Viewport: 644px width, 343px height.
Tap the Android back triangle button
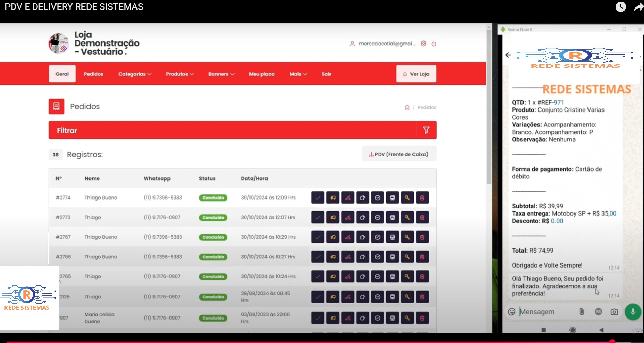pyautogui.click(x=601, y=330)
